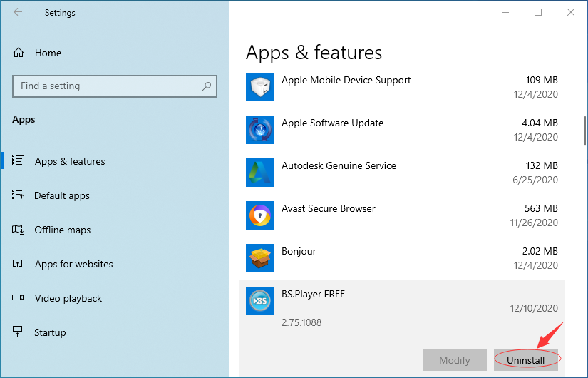
Task: Click the BS.Player FREE app icon
Action: pos(260,301)
